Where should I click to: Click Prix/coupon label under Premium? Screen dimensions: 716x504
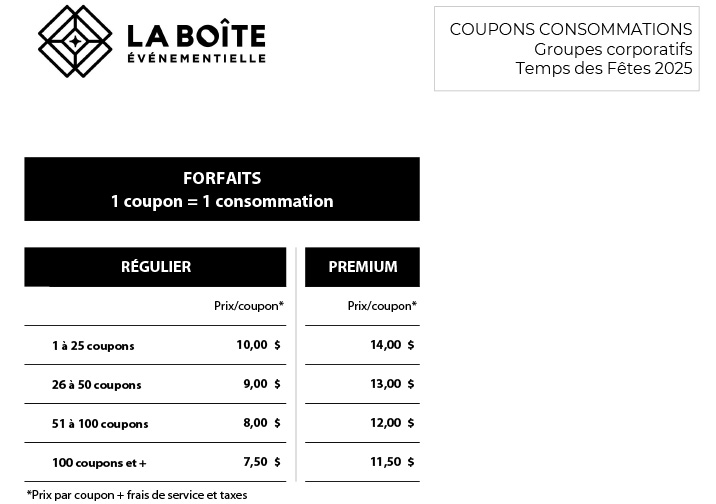382,306
